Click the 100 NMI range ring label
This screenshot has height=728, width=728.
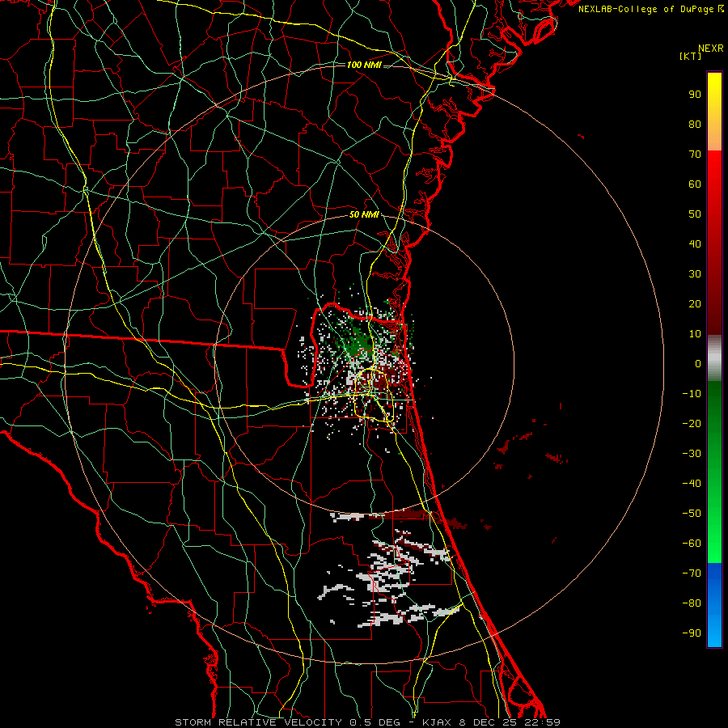pos(364,65)
